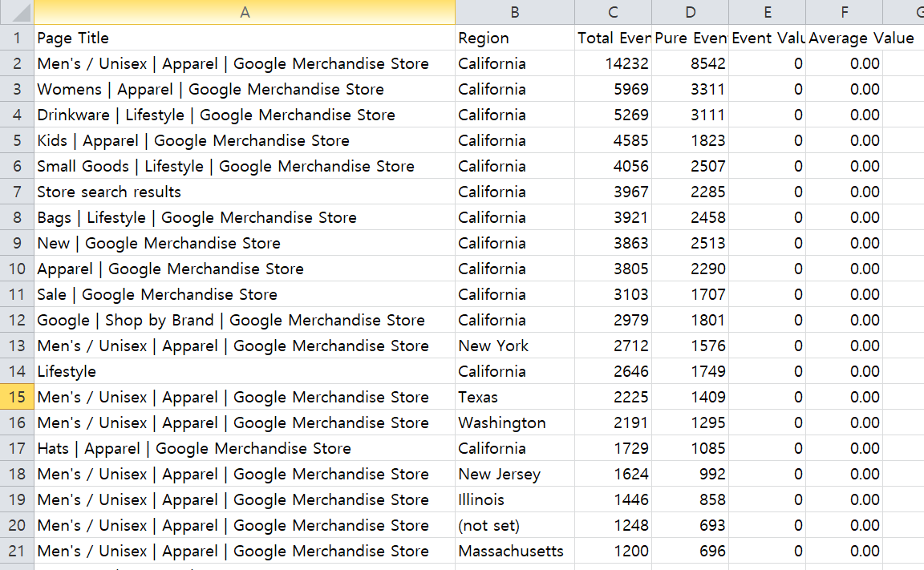This screenshot has height=570, width=924.
Task: Click the 'New York' region cell
Action: [514, 346]
